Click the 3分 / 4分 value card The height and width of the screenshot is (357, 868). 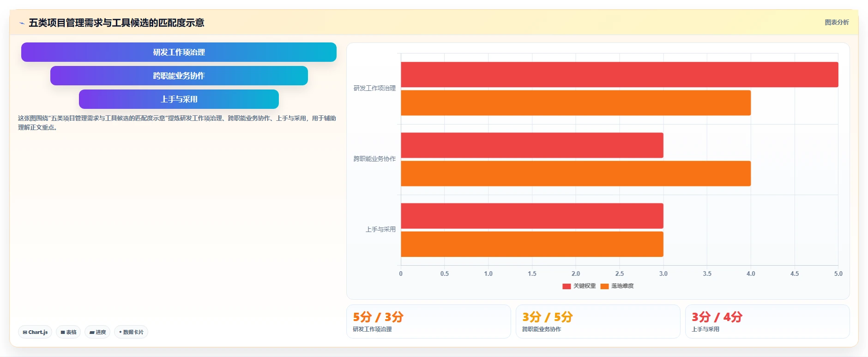click(767, 321)
